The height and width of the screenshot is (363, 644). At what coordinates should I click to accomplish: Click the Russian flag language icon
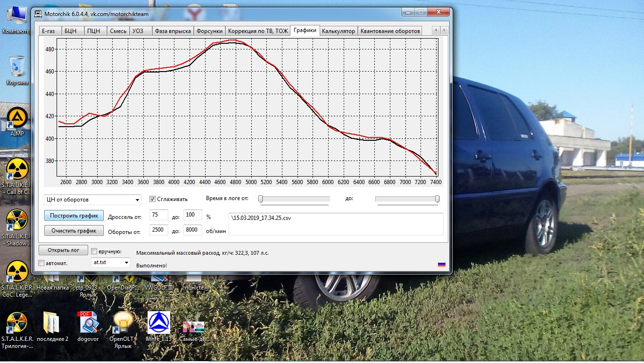coord(442,264)
